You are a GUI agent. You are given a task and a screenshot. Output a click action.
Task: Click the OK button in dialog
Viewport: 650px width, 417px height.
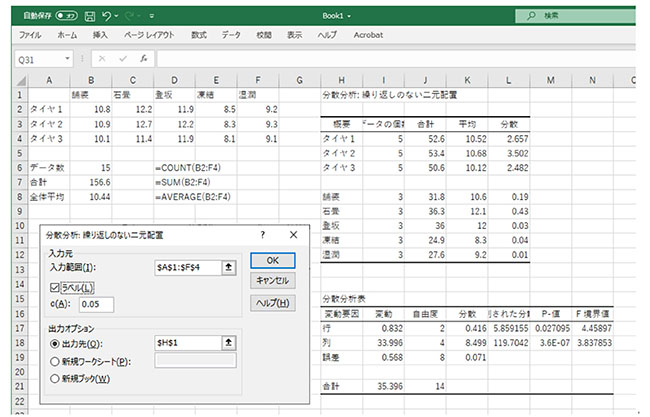[x=273, y=260]
